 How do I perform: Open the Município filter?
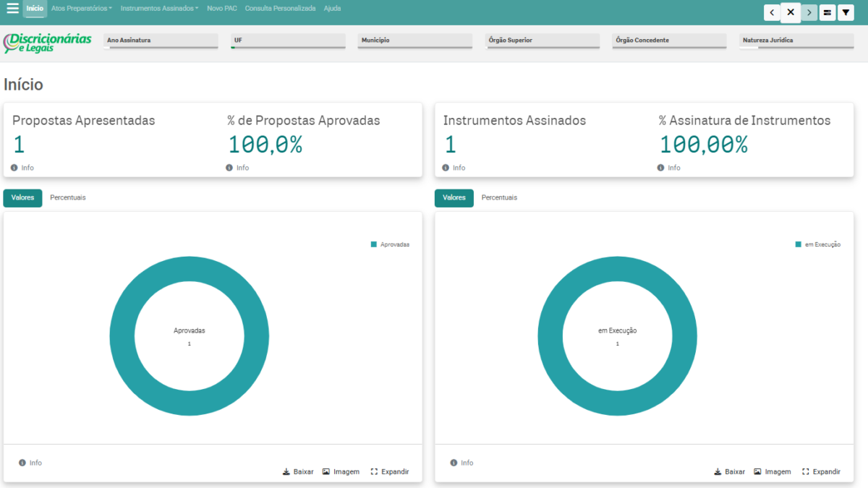pos(416,41)
